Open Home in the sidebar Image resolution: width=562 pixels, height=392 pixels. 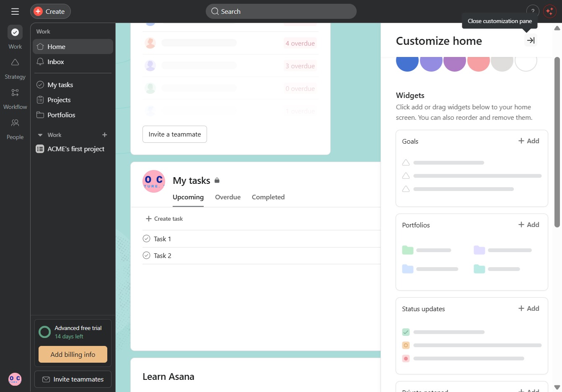point(73,46)
